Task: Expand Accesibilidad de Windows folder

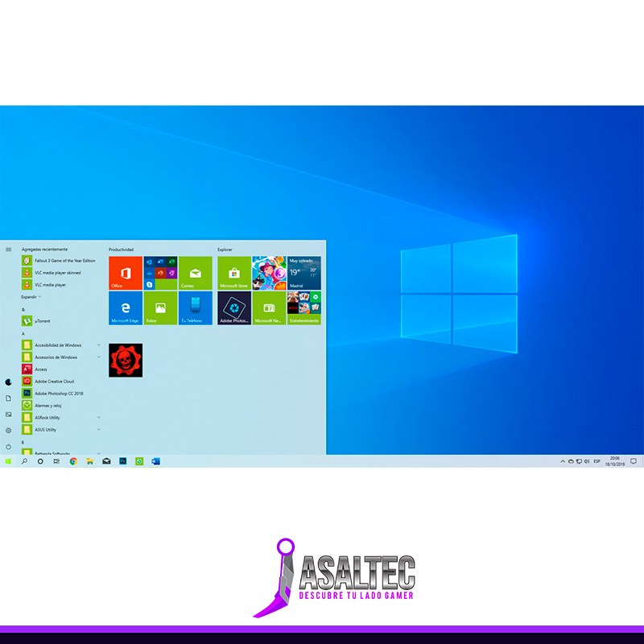Action: tap(60, 345)
